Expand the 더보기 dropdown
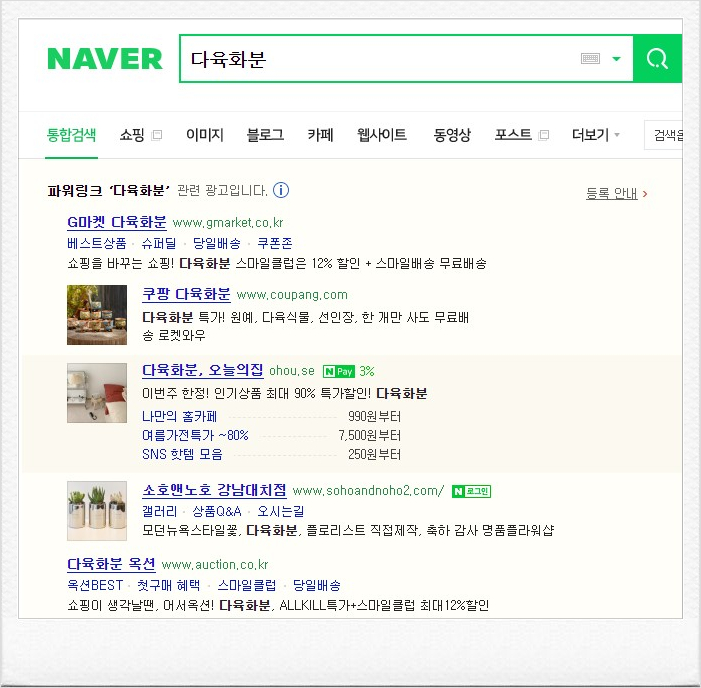This screenshot has height=688, width=701. 595,135
